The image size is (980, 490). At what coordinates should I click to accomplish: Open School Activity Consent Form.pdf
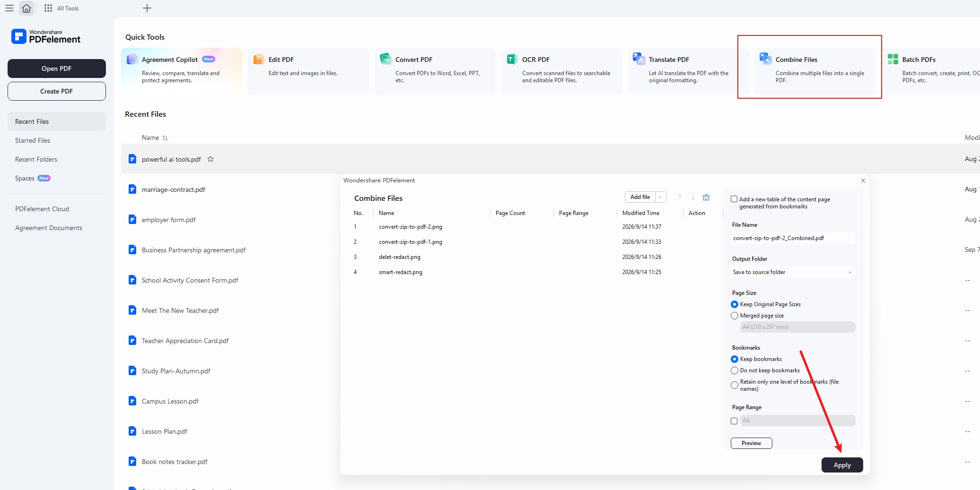pos(190,280)
